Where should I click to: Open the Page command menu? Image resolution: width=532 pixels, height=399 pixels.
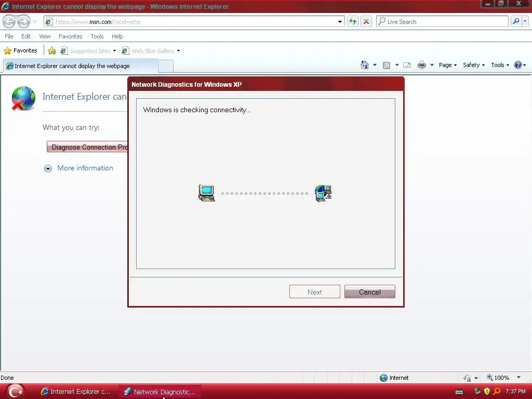click(x=447, y=65)
